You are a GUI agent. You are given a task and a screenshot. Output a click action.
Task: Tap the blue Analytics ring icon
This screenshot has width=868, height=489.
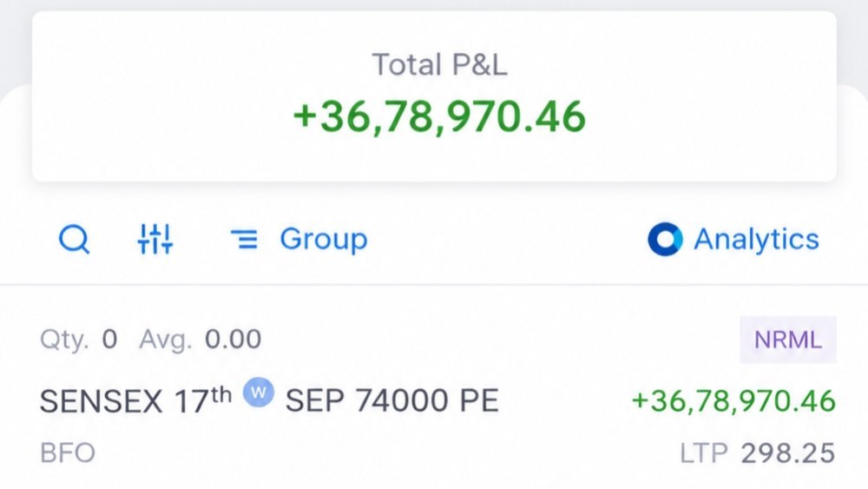(x=665, y=239)
